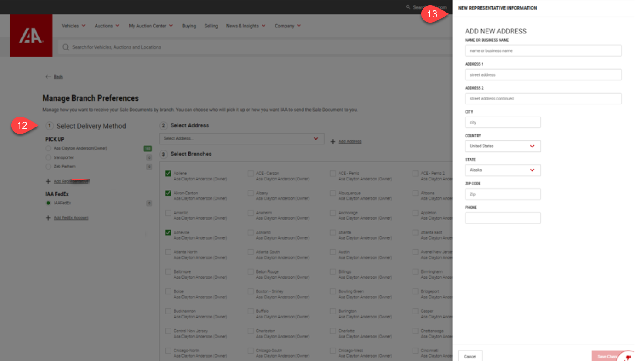Select the IAAFedEx radio option
Screen dimensions: 644x361
click(48, 203)
